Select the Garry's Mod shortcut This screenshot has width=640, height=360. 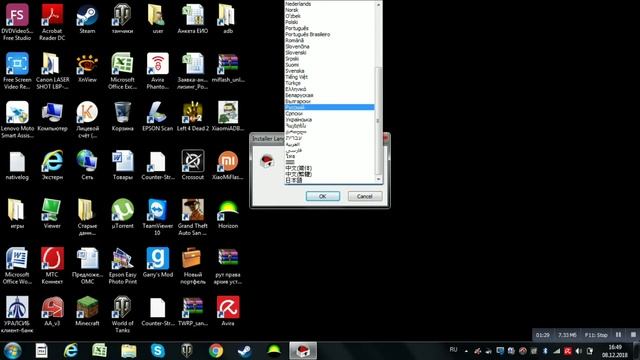[158, 262]
